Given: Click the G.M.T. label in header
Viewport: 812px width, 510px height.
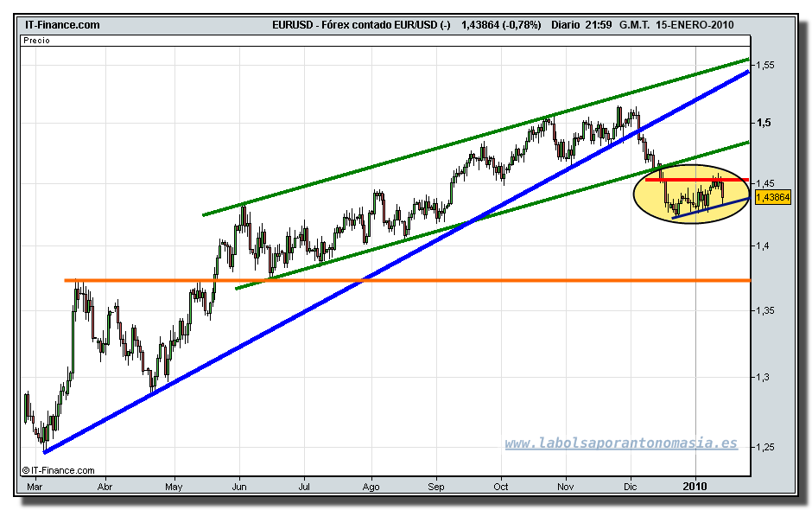Looking at the screenshot, I should click(x=634, y=25).
